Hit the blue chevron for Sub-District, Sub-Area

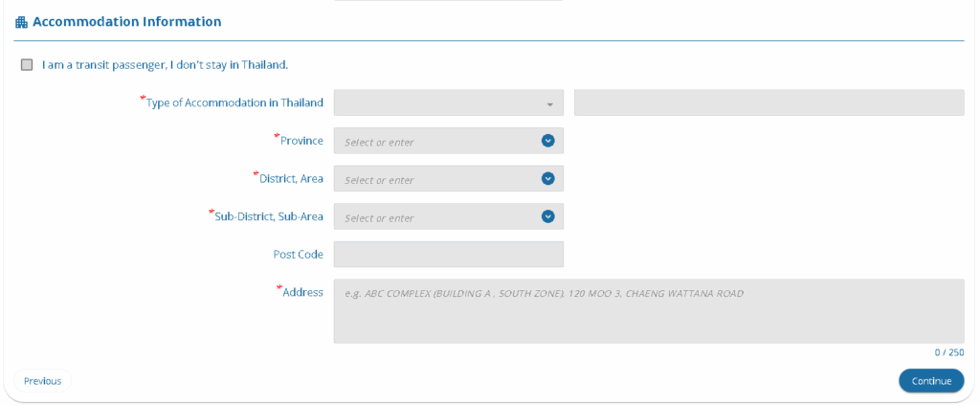pos(547,216)
